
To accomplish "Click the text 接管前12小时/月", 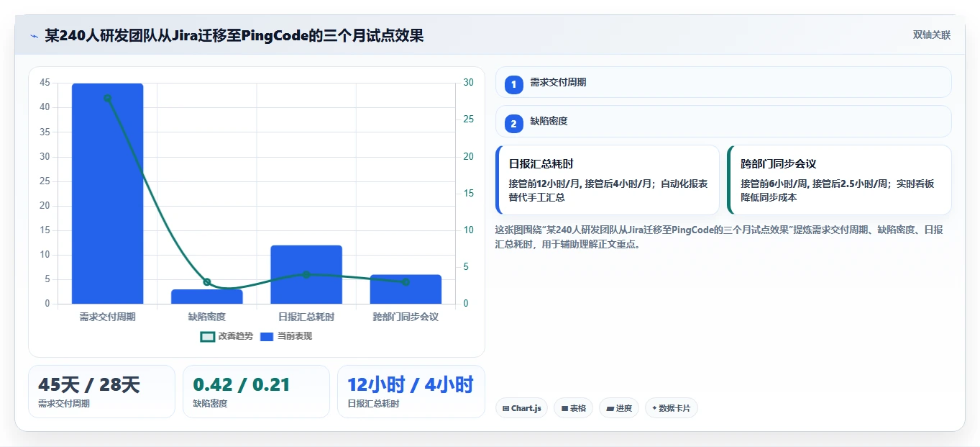I will pos(545,184).
